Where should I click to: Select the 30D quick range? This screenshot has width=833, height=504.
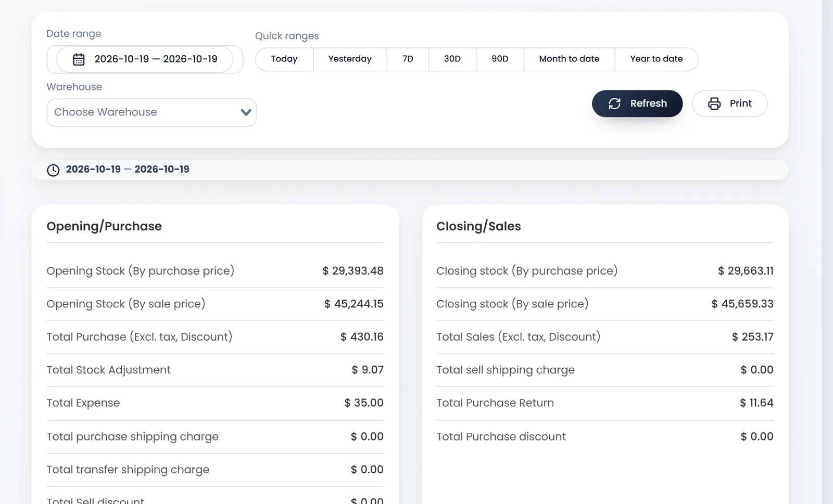pyautogui.click(x=452, y=59)
